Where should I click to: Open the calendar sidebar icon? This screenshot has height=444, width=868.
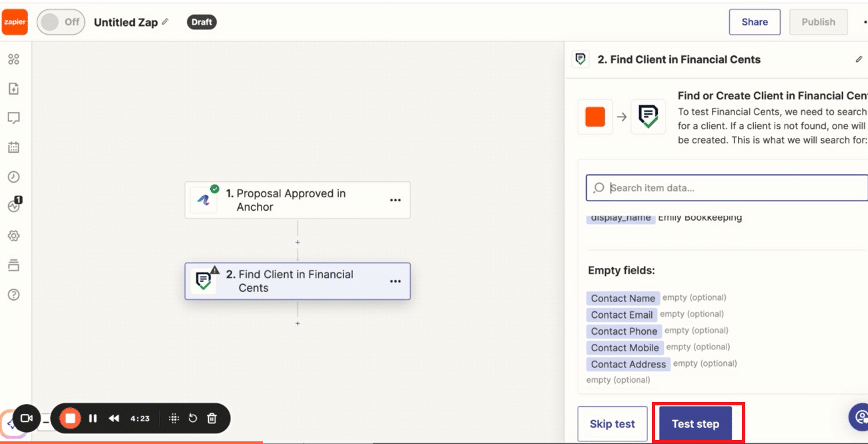point(13,147)
